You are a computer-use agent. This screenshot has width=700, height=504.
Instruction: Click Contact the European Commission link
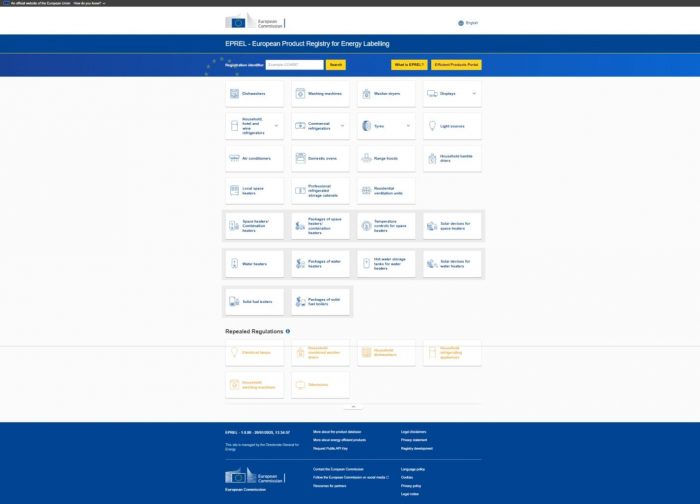coord(338,469)
